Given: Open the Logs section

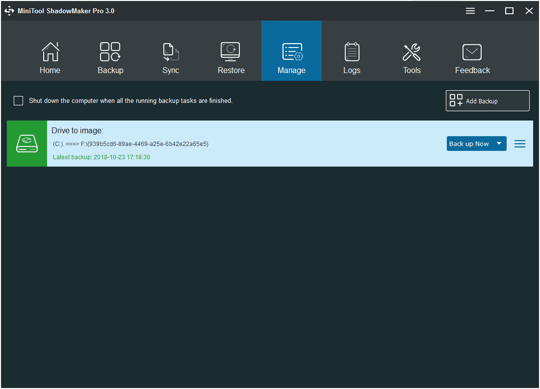Looking at the screenshot, I should click(x=352, y=57).
